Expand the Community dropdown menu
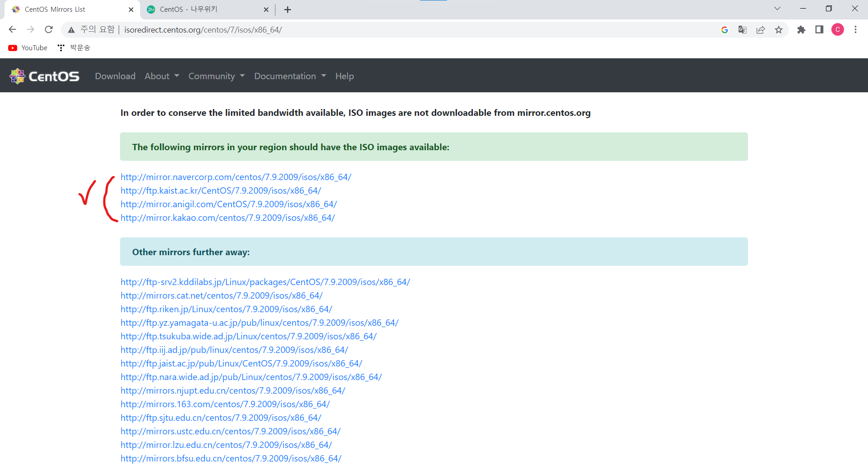The height and width of the screenshot is (466, 868). (x=217, y=76)
